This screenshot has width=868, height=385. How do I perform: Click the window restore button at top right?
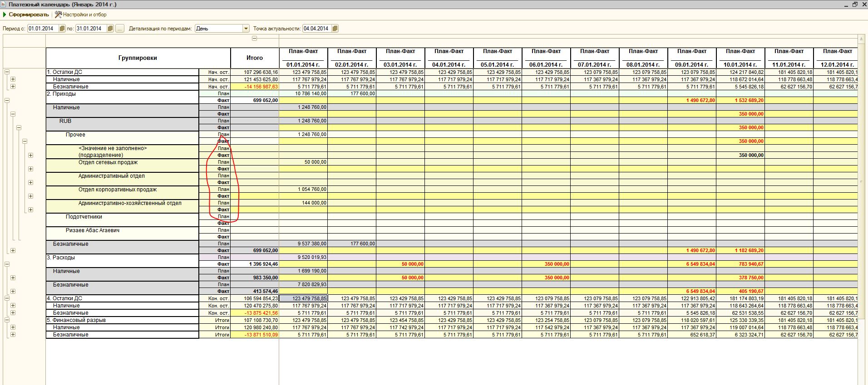click(x=855, y=4)
